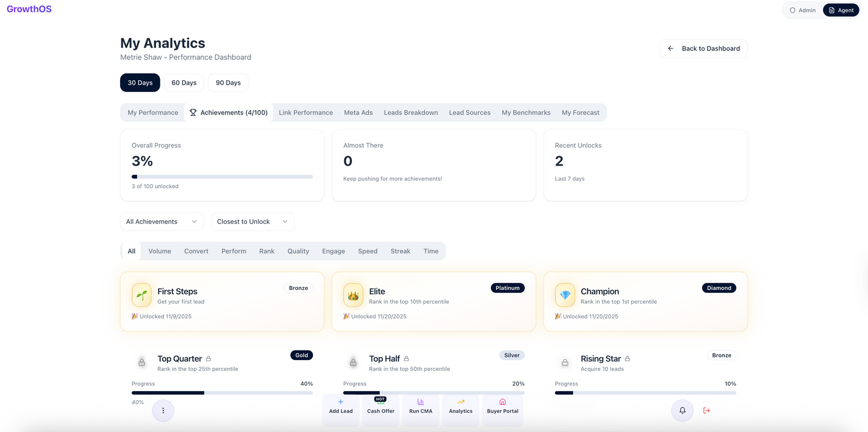Viewport: 868px width, 432px height.
Task: Click the GrowthOS logo link
Action: click(x=29, y=9)
